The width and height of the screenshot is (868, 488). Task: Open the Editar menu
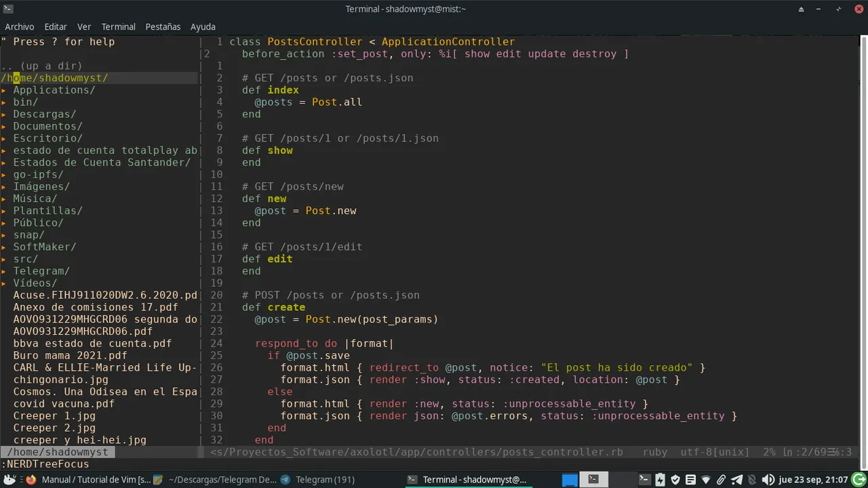[x=56, y=26]
